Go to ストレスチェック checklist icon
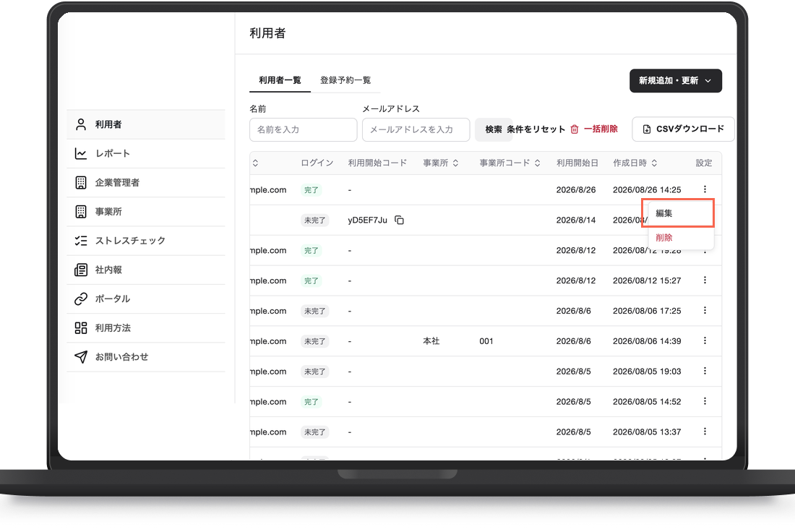795x532 pixels. click(x=81, y=241)
